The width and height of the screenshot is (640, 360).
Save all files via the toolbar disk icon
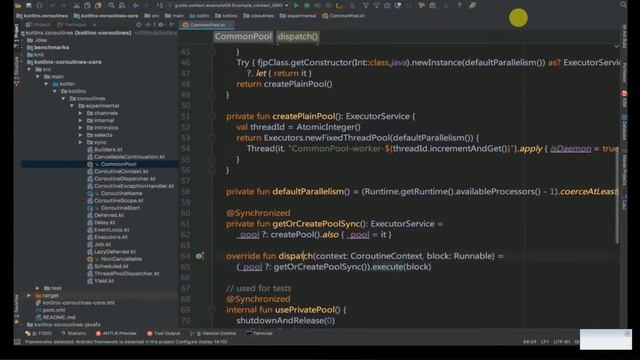click(29, 5)
